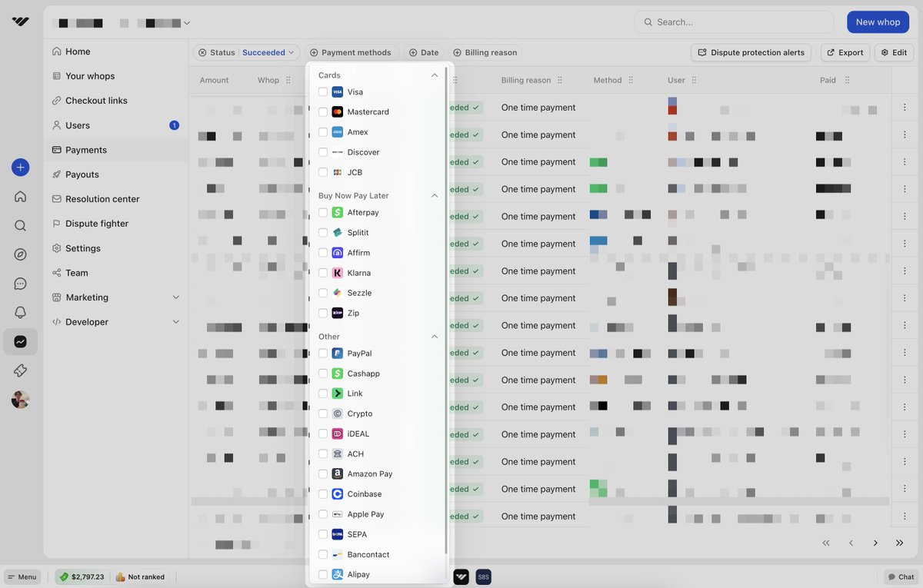Click User column handle icon

[x=694, y=80]
